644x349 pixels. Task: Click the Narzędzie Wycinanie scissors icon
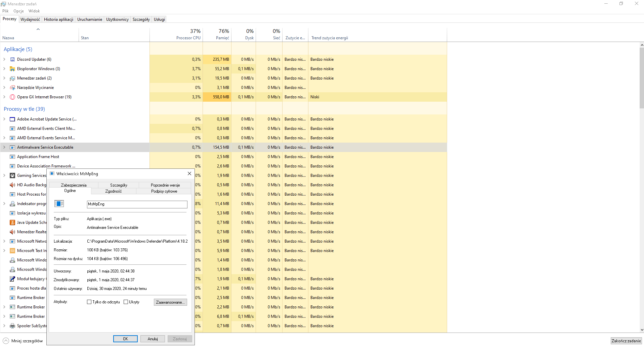[12, 88]
